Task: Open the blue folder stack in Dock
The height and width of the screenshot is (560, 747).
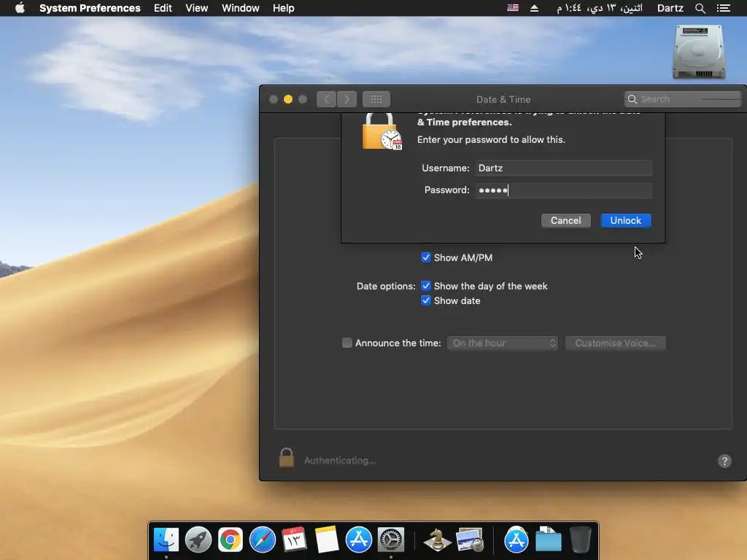Action: click(x=548, y=540)
